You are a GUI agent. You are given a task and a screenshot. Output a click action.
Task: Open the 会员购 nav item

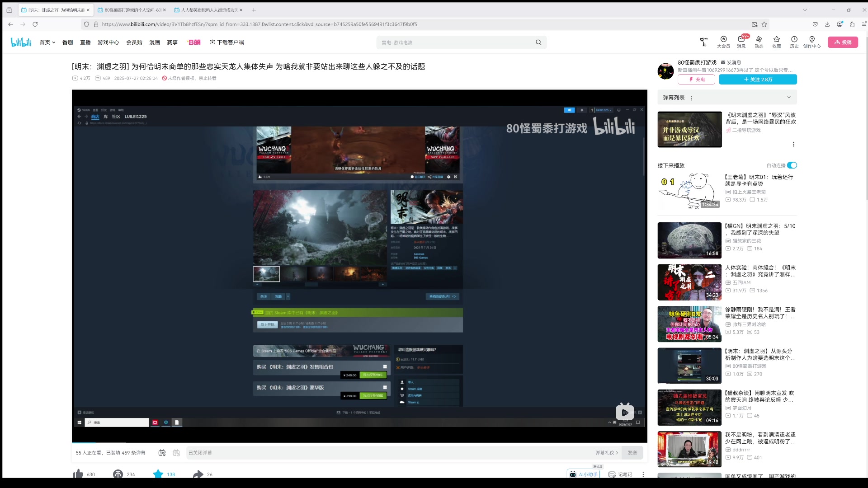(x=134, y=42)
